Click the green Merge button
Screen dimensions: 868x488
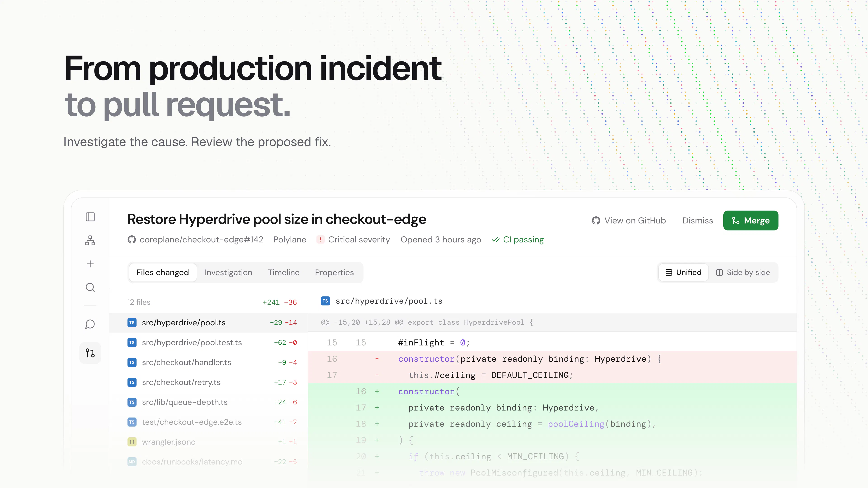tap(751, 221)
